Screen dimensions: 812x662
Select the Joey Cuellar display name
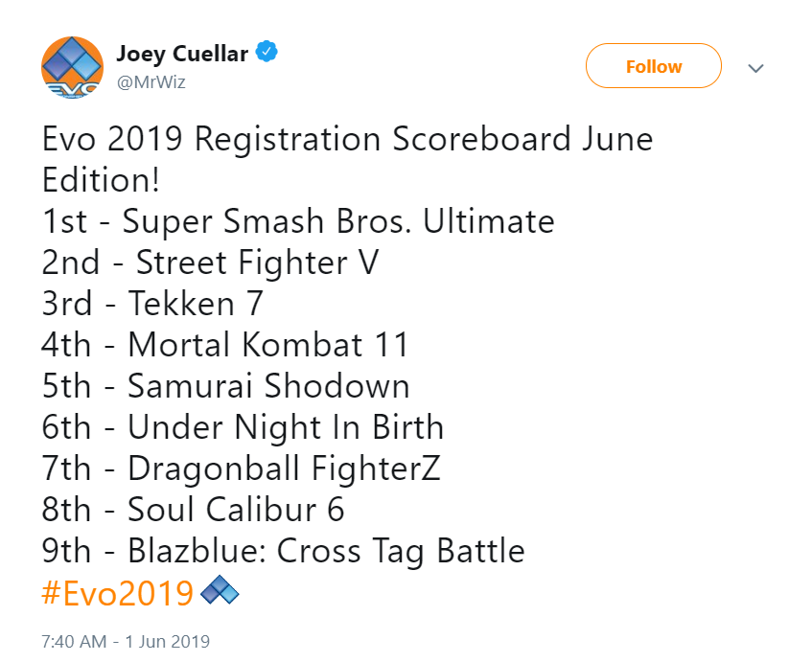point(185,54)
